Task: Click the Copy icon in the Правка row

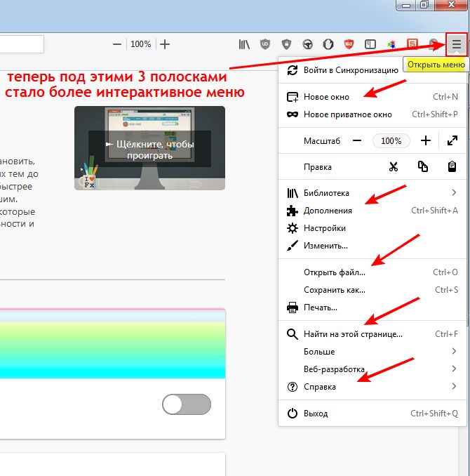Action: tap(422, 167)
